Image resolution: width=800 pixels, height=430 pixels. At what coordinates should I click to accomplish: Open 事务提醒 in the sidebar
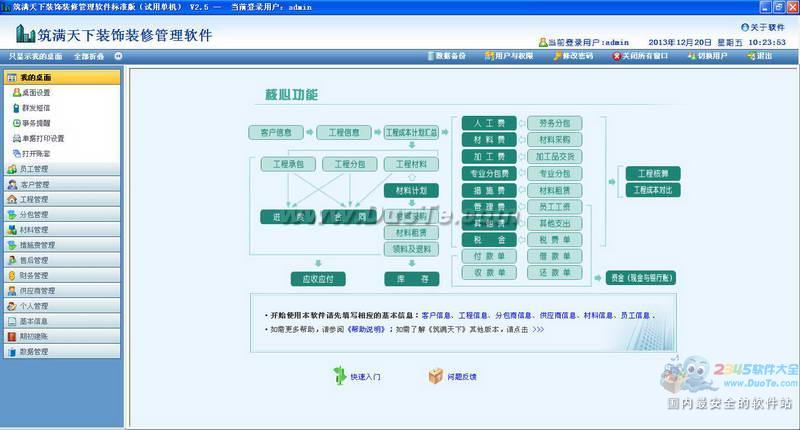32,123
